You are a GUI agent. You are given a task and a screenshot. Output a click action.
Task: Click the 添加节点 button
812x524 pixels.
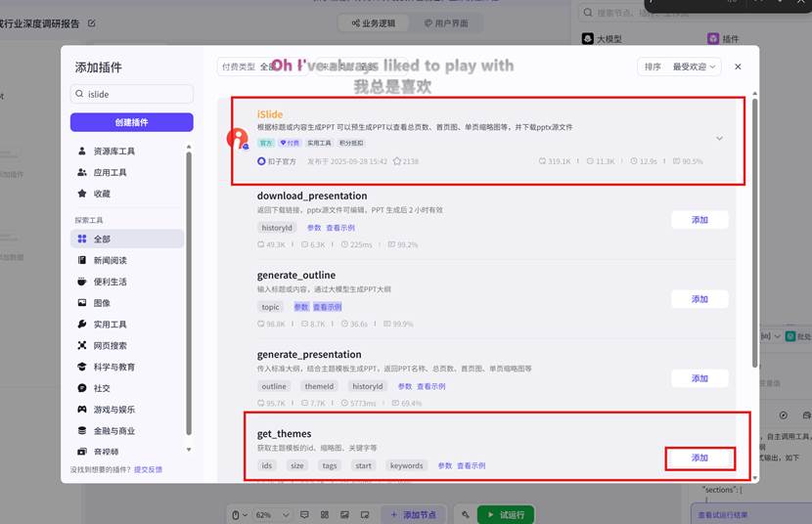point(413,514)
